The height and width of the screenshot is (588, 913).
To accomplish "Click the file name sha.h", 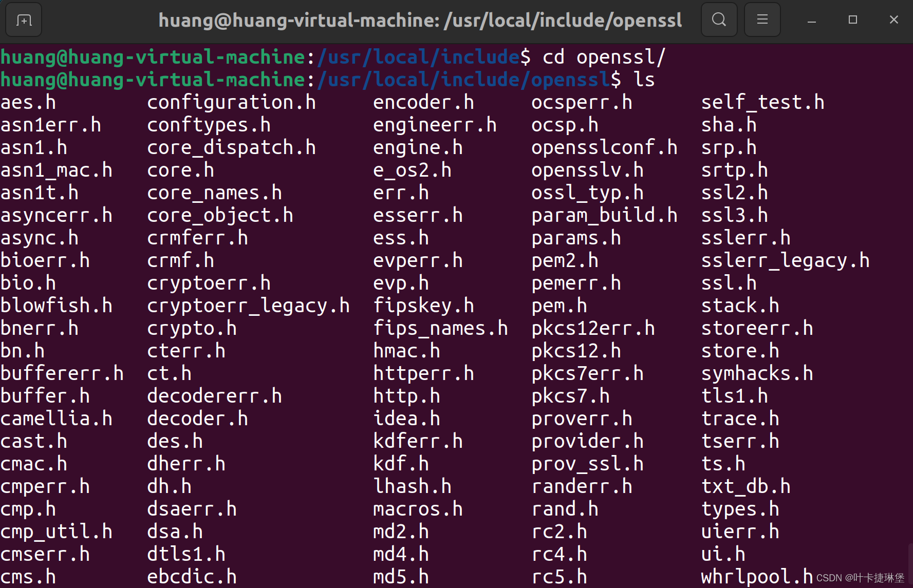I will [x=729, y=125].
